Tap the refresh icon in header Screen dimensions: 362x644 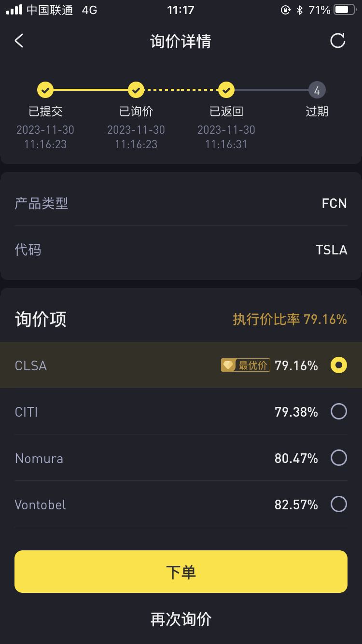click(338, 41)
